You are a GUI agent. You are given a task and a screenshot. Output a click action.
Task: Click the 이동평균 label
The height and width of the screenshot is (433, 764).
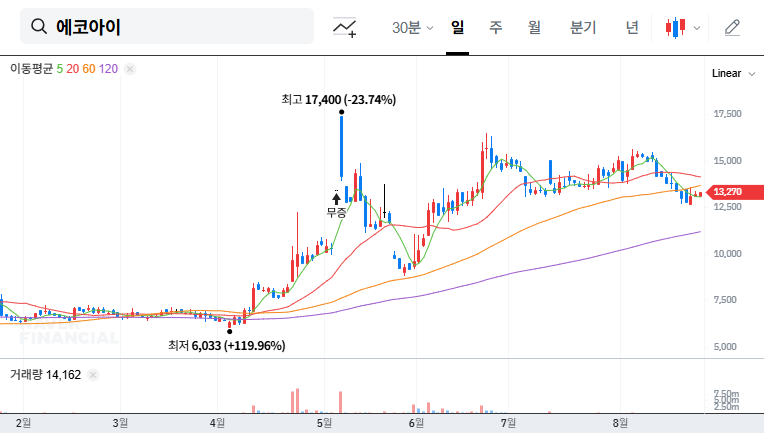click(x=31, y=69)
